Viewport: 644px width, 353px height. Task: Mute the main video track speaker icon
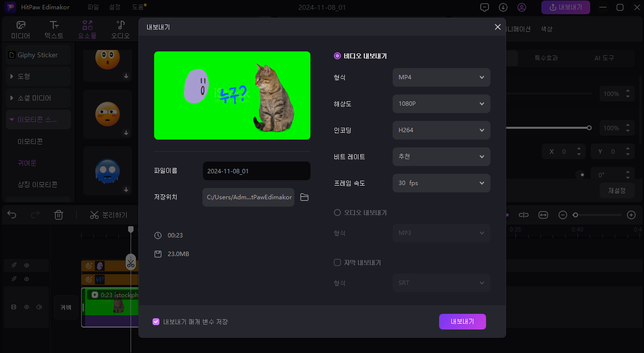click(x=39, y=307)
